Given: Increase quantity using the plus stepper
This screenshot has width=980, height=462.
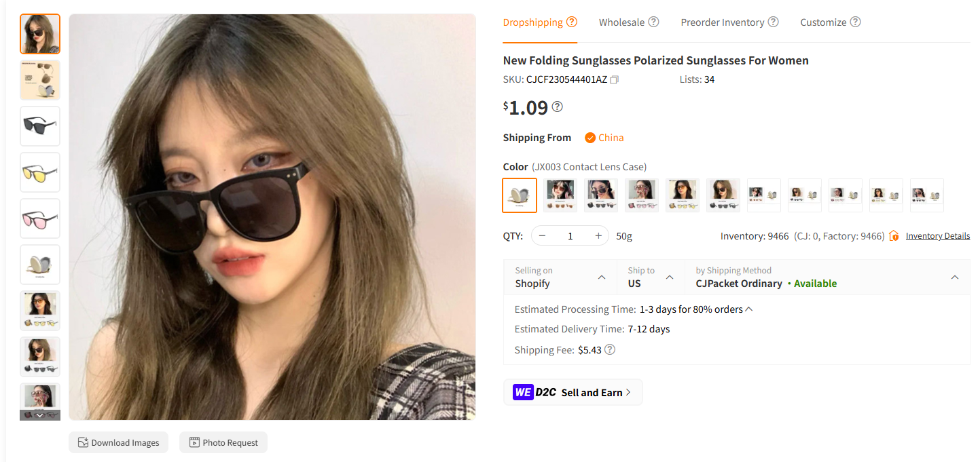Looking at the screenshot, I should click(x=598, y=235).
